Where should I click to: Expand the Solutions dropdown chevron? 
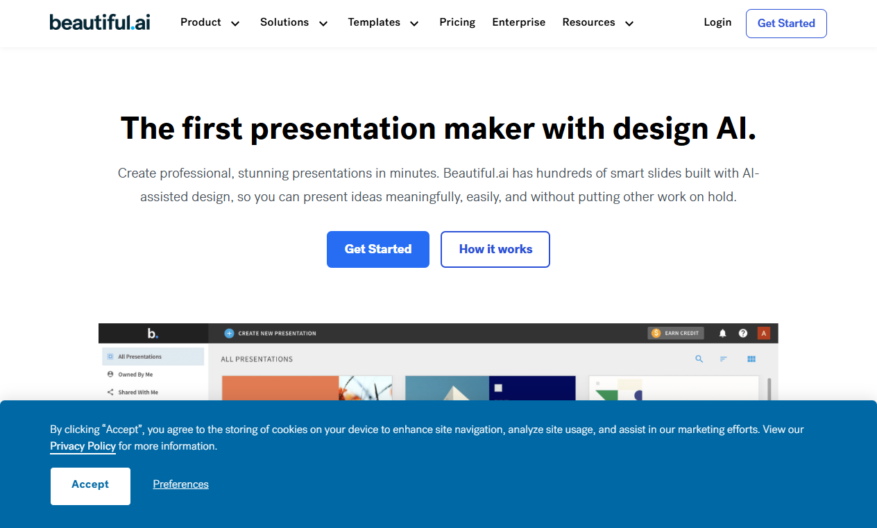323,23
